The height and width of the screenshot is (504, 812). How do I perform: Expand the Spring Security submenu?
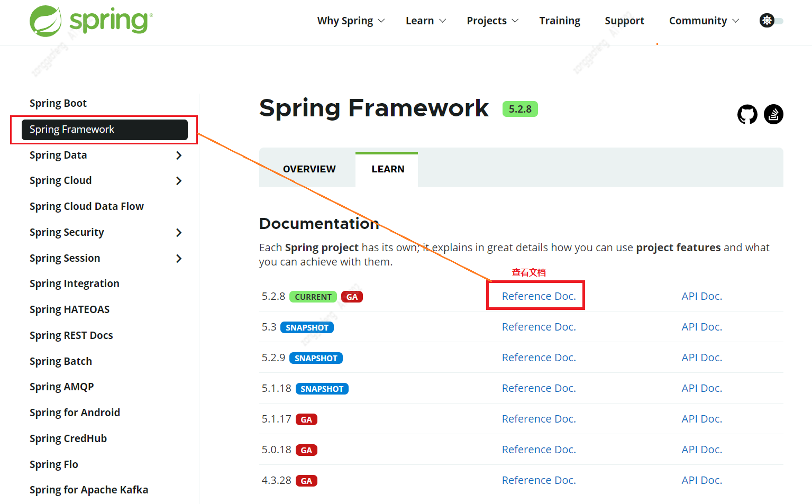[179, 232]
